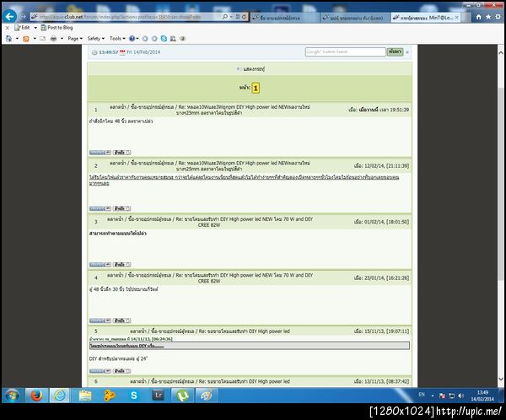
Task: Open the Windows Start button
Action: (13, 396)
